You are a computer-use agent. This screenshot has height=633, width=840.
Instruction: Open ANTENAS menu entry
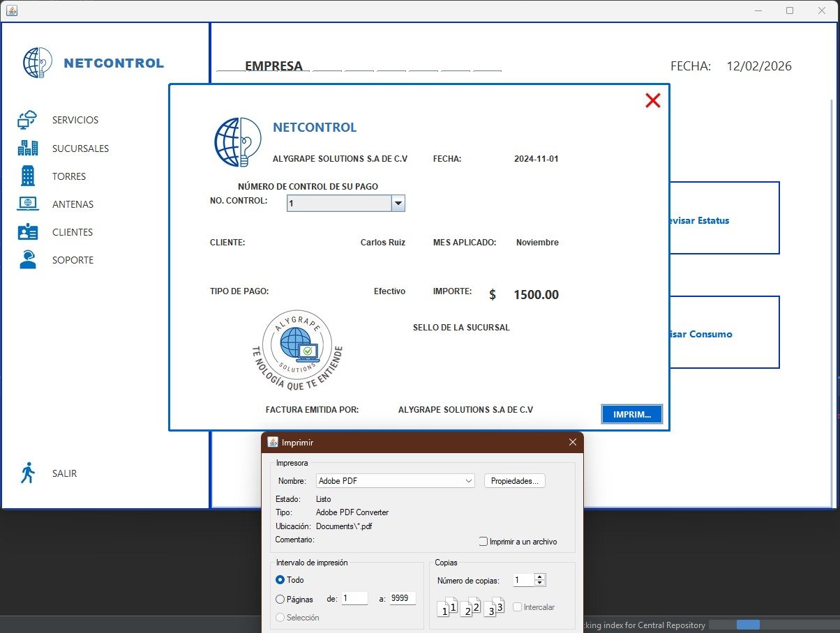tap(73, 204)
